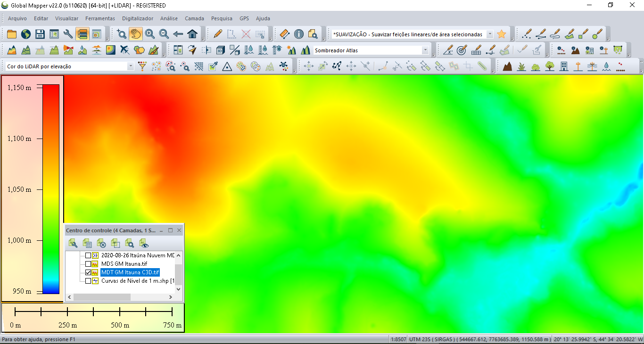Image resolution: width=644 pixels, height=344 pixels.
Task: Click the layer metadata list icon in Control Center
Action: coord(87,243)
